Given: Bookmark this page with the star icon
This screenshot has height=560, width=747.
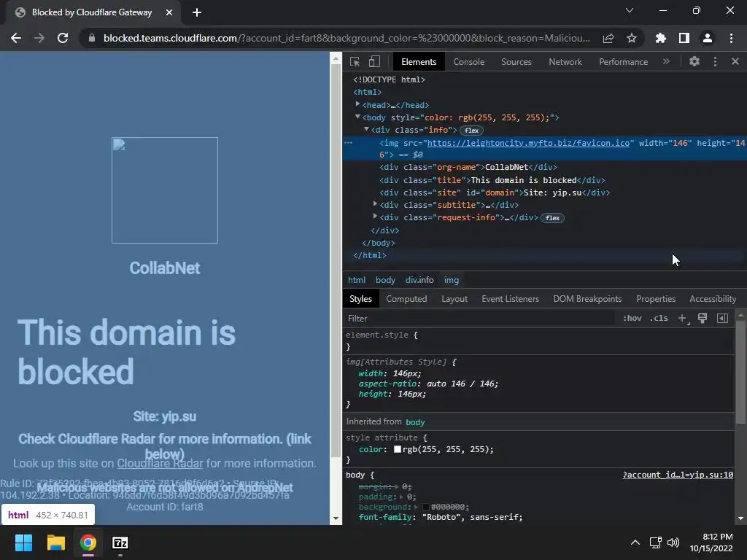Looking at the screenshot, I should (632, 38).
